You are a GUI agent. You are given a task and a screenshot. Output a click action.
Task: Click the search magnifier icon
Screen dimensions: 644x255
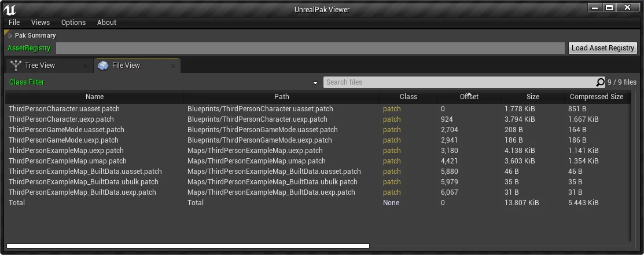pyautogui.click(x=600, y=82)
